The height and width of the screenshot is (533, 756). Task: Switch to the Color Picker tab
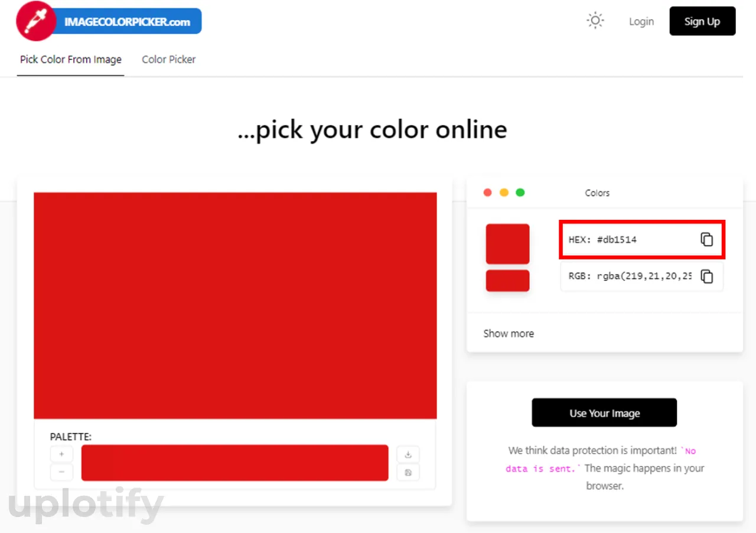(x=169, y=59)
